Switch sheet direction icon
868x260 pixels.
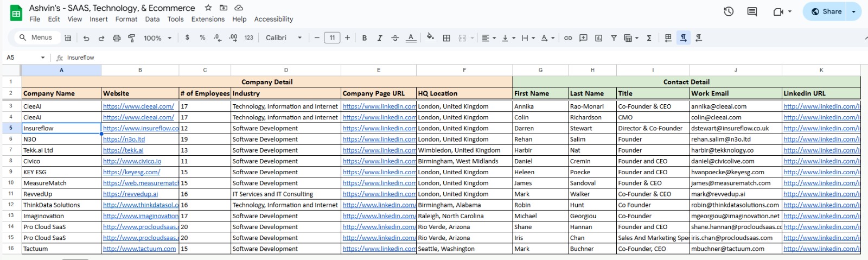coord(668,38)
